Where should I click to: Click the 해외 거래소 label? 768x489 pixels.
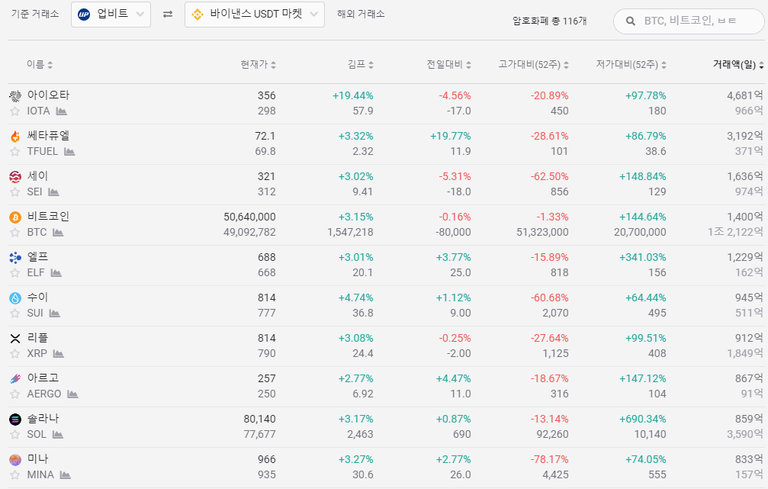(361, 14)
